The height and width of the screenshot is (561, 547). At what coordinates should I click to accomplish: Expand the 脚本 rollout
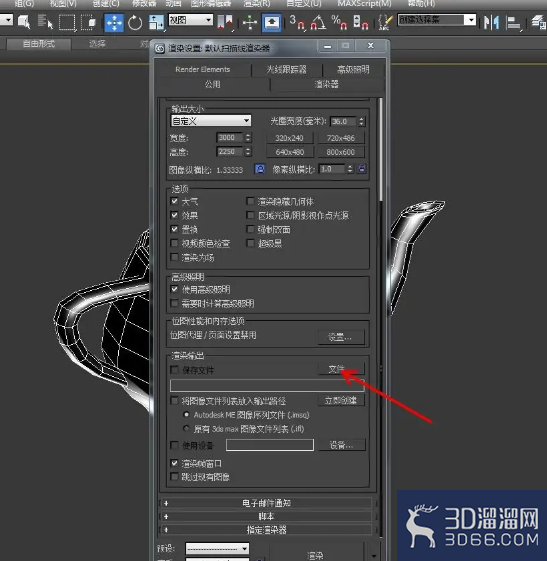267,516
